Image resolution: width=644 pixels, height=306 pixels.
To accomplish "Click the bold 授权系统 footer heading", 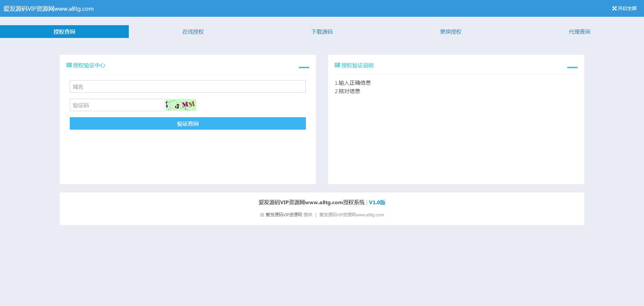I will coord(311,203).
